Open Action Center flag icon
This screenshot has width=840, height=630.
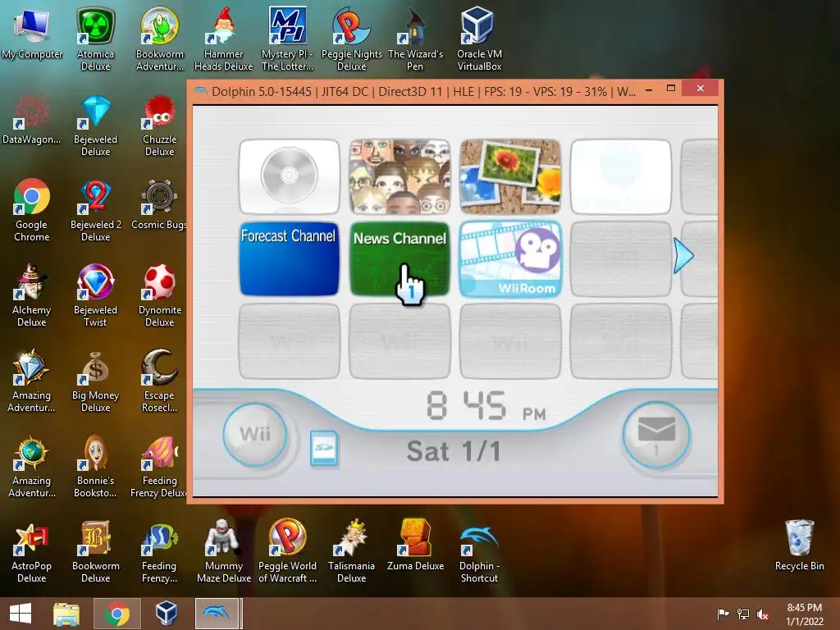pyautogui.click(x=723, y=614)
